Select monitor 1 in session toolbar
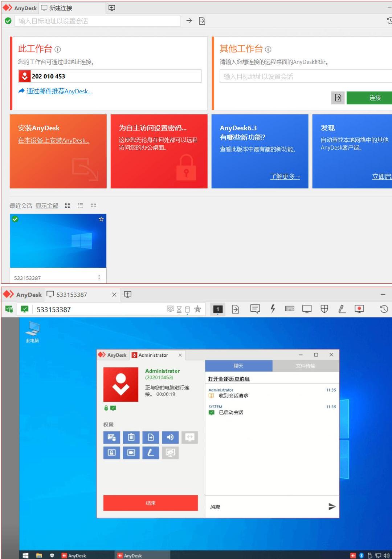Viewport: 392px width, 559px height. tap(218, 309)
